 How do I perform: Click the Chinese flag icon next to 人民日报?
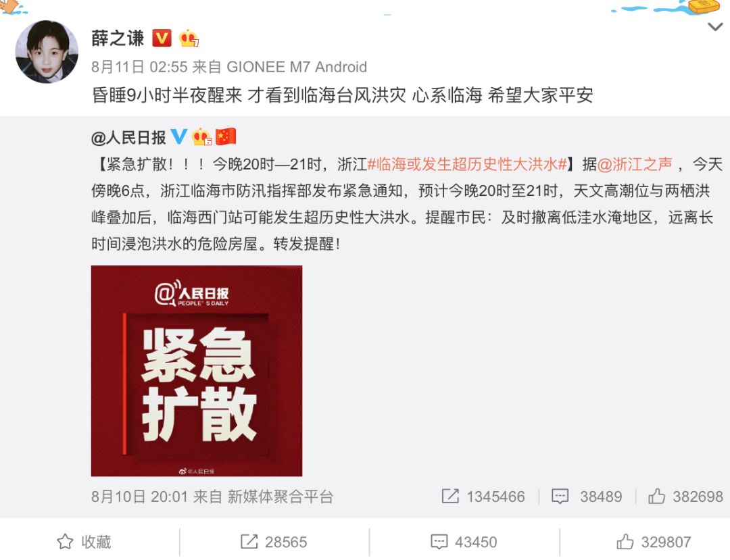click(x=226, y=136)
